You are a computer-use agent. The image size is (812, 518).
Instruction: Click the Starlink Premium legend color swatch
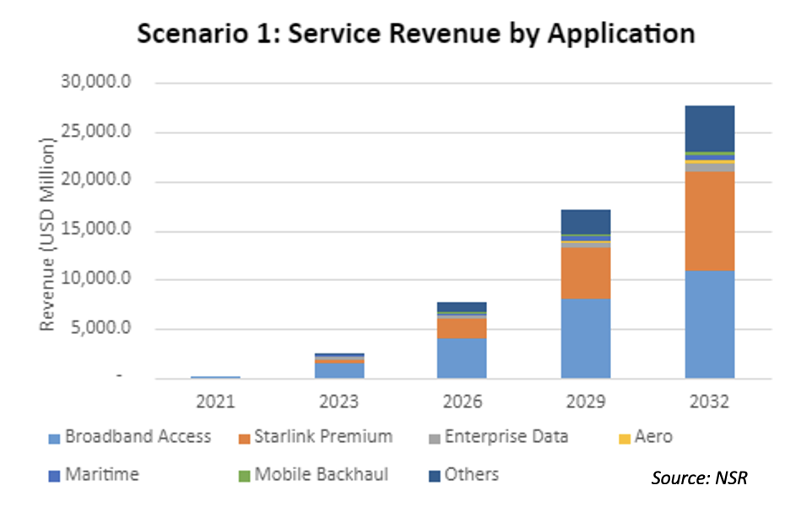tap(244, 439)
